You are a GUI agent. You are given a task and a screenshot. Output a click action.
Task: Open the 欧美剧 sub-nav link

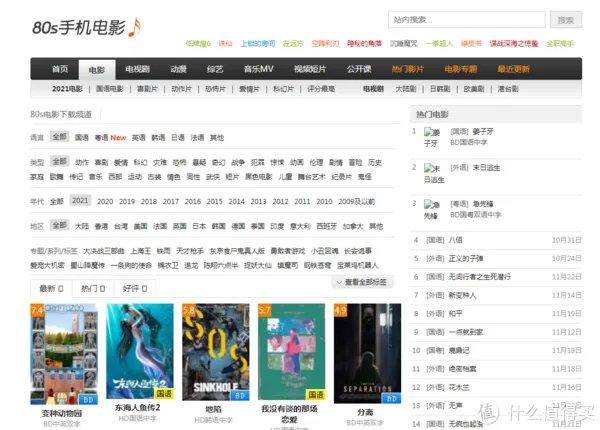pyautogui.click(x=474, y=89)
